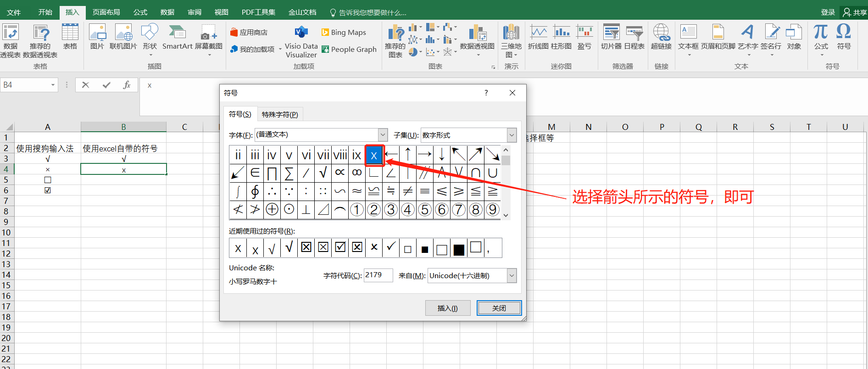Switch to the Home (开始) tab

point(45,12)
